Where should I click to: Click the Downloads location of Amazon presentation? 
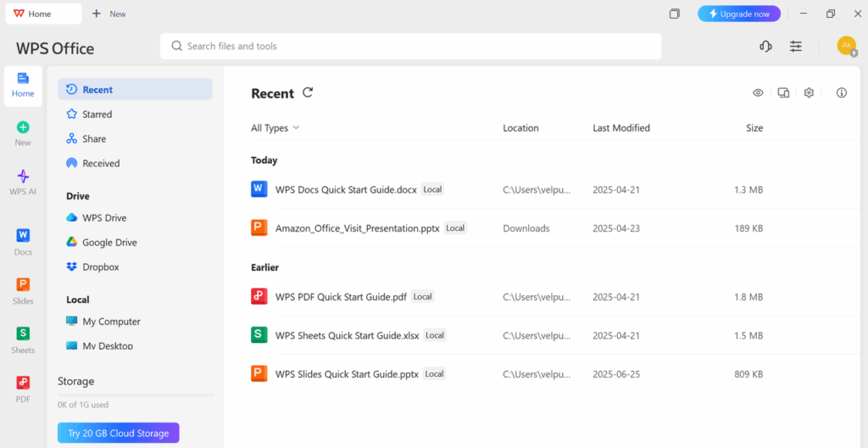526,228
